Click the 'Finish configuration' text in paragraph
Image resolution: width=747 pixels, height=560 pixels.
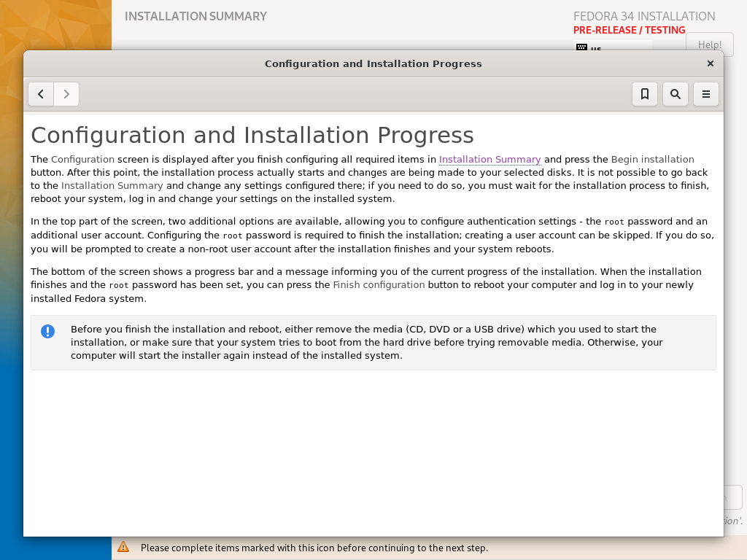coord(379,285)
